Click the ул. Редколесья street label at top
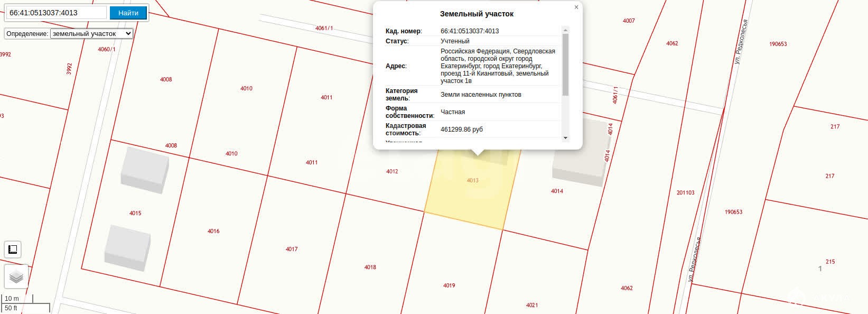Screen dimensions: 868x314 pos(741,42)
